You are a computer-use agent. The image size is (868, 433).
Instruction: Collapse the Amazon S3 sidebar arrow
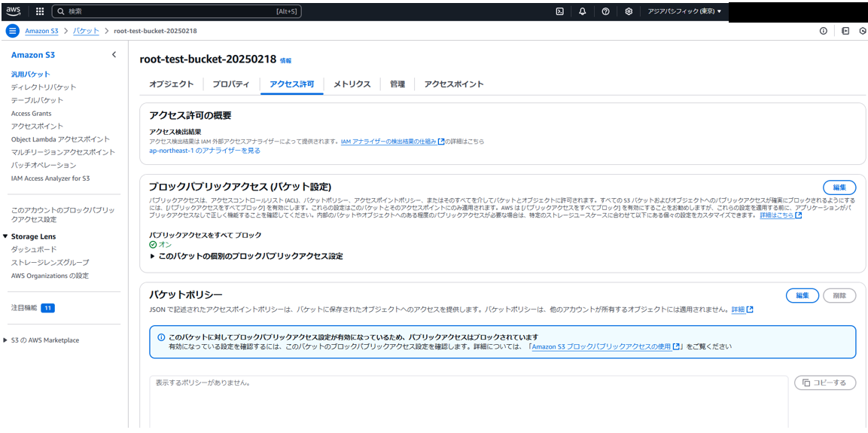(x=114, y=54)
